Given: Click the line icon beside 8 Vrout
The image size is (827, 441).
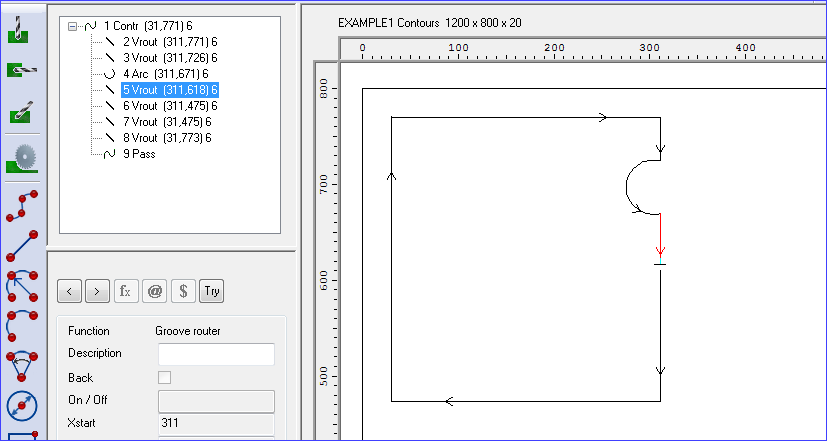Looking at the screenshot, I should pos(110,138).
